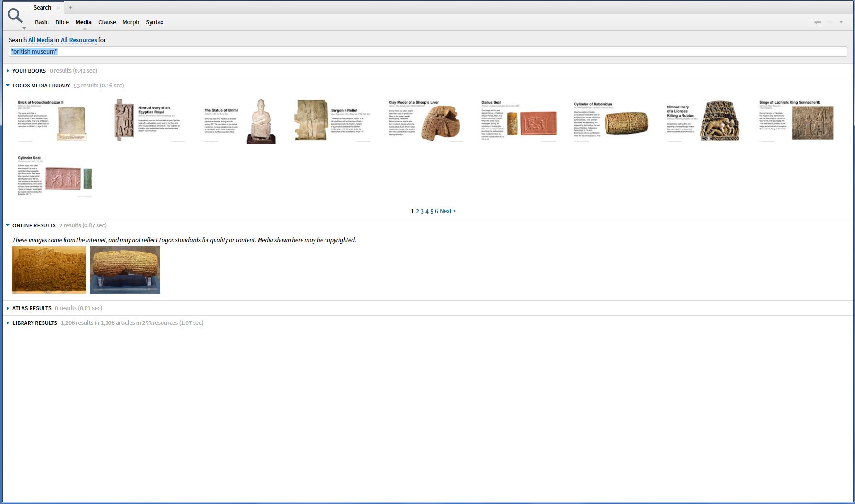Collapse the Online Results section
Viewport: 855px width, 504px height.
[x=8, y=225]
